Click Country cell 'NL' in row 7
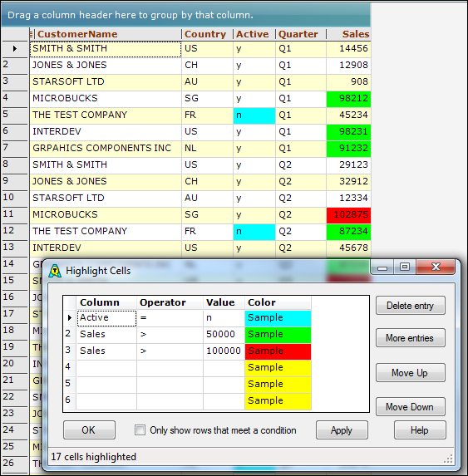 (208, 149)
